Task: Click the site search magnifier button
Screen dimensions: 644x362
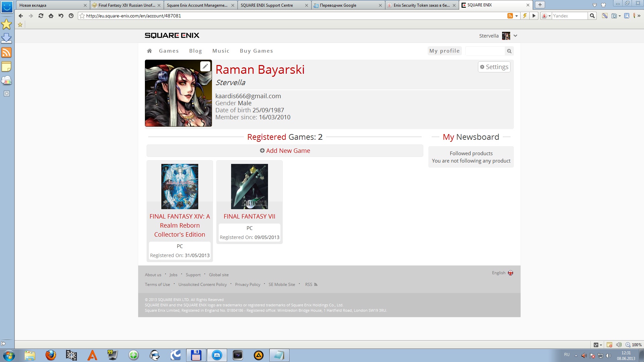Action: click(509, 51)
